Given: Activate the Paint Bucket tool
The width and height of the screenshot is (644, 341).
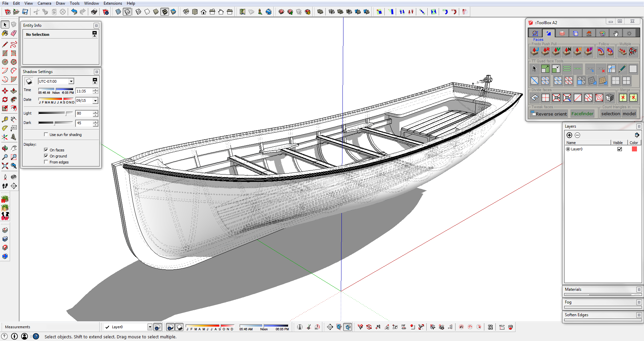Looking at the screenshot, I should pyautogui.click(x=5, y=33).
